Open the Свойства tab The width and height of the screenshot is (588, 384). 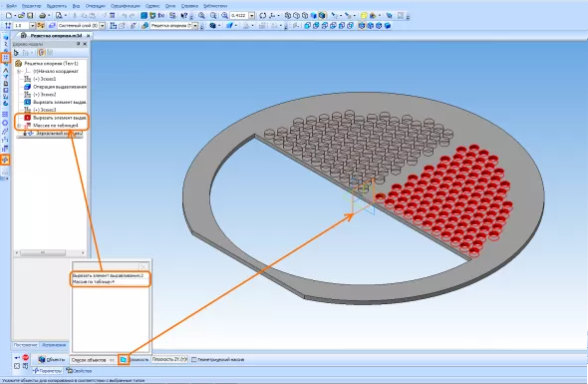click(x=79, y=371)
